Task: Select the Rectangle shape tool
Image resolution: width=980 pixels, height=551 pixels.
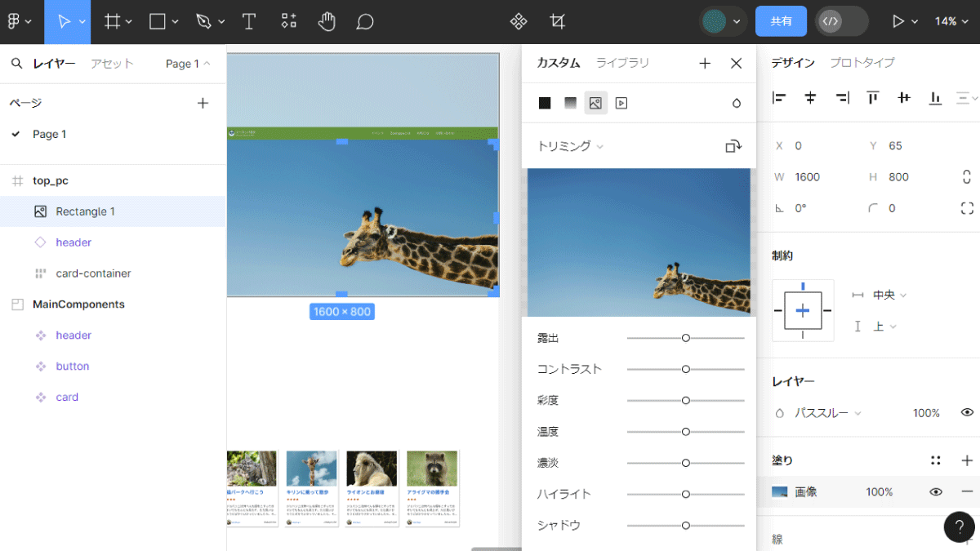Action: (158, 22)
